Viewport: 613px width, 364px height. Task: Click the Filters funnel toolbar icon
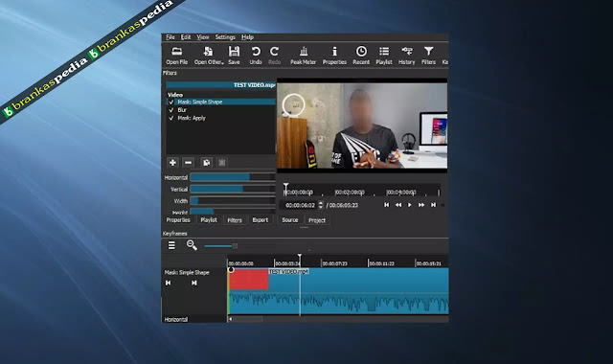coord(428,56)
